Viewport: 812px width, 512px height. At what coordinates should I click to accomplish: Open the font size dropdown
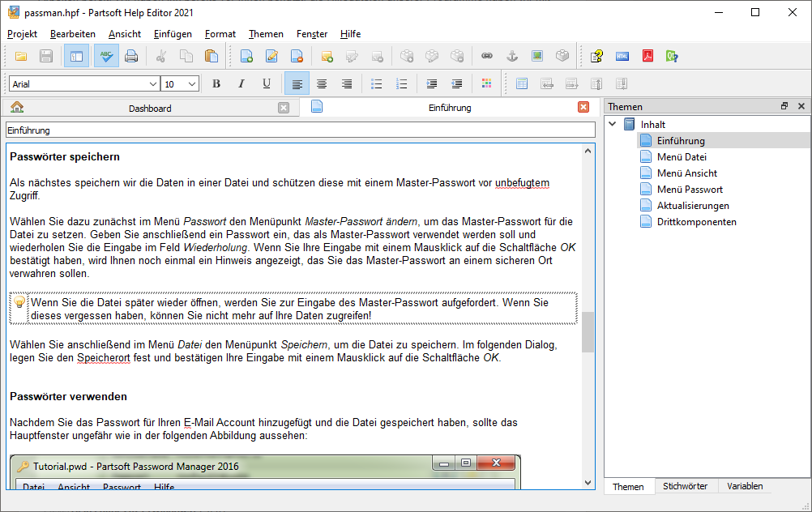[192, 83]
